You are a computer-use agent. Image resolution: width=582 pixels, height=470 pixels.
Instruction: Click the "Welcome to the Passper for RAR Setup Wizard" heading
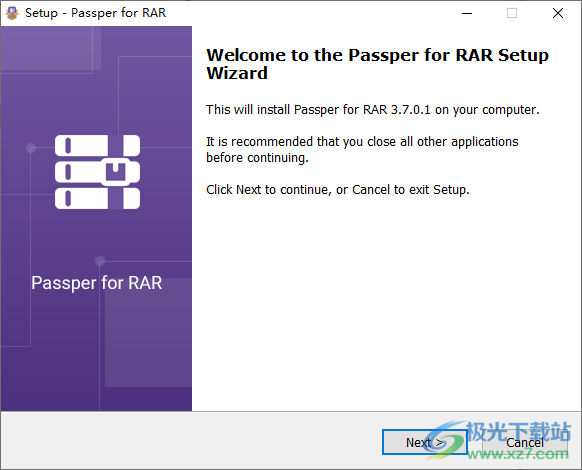377,64
